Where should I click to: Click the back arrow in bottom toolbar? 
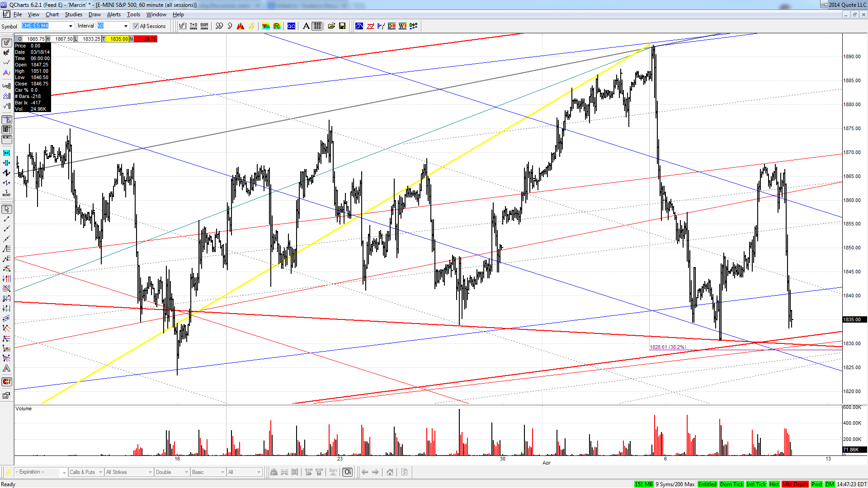point(365,472)
